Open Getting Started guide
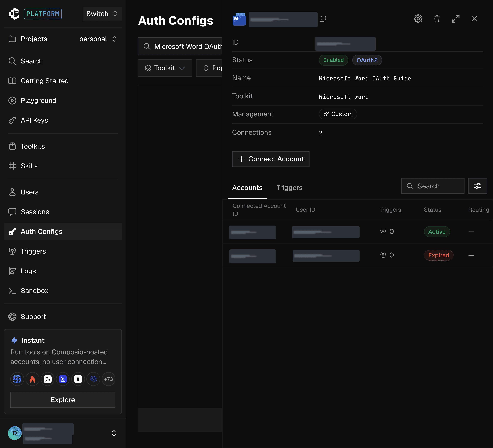 coord(63,81)
